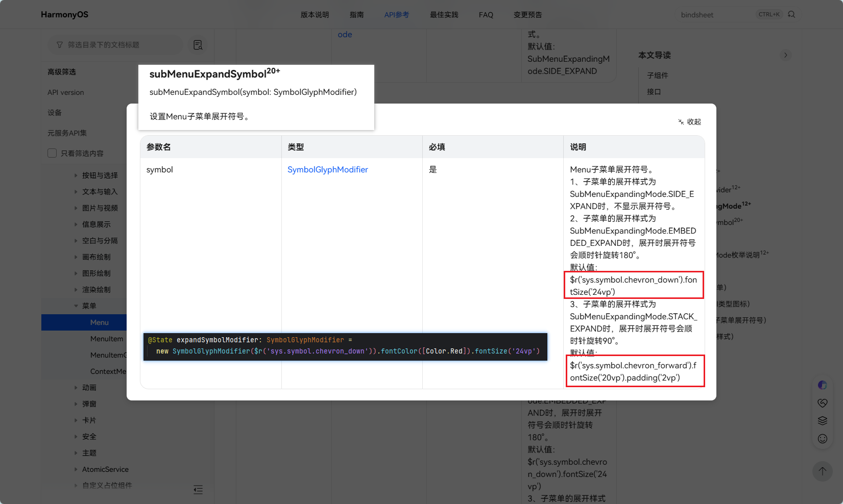The height and width of the screenshot is (504, 843).
Task: Open the SymbolGlyphModifier type link
Action: click(327, 170)
